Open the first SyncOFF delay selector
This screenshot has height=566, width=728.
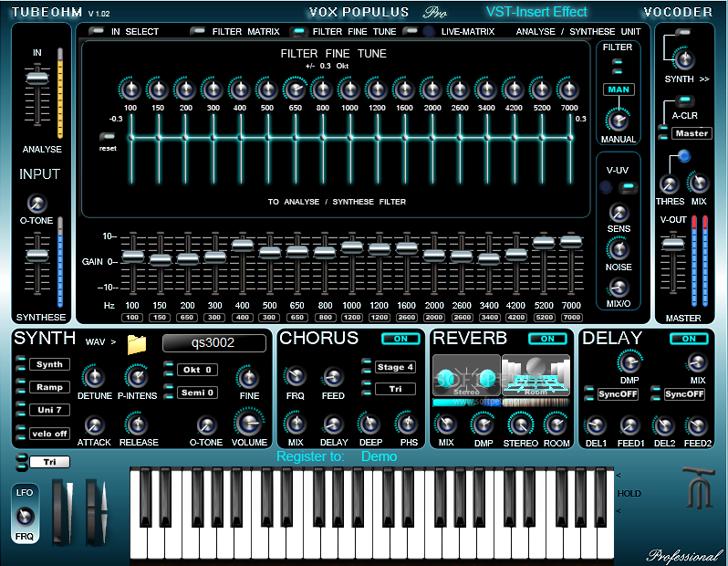618,394
